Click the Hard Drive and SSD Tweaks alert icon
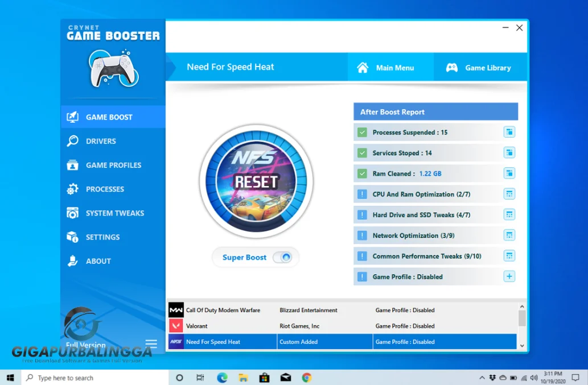 [362, 214]
